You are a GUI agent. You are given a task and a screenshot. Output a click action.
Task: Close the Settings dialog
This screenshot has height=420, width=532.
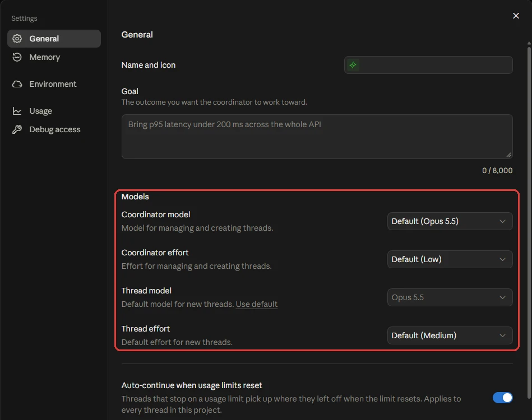pyautogui.click(x=516, y=16)
